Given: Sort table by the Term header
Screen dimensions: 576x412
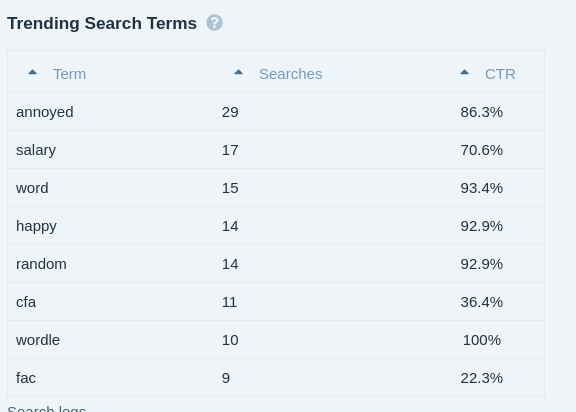Looking at the screenshot, I should [x=69, y=74].
